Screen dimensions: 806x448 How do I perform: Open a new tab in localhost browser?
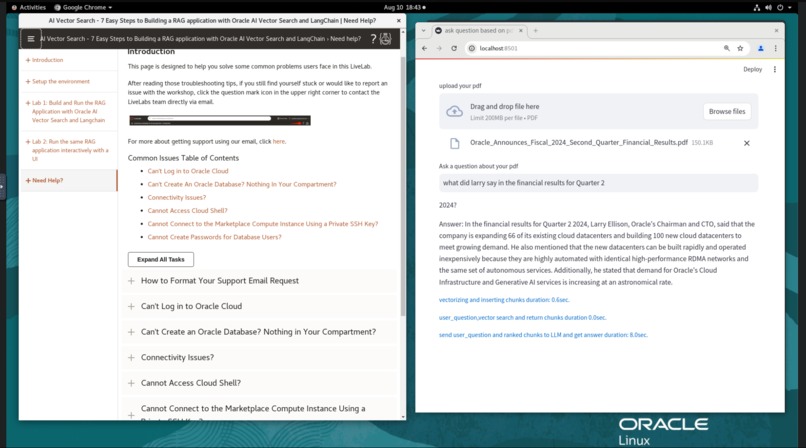coord(535,31)
